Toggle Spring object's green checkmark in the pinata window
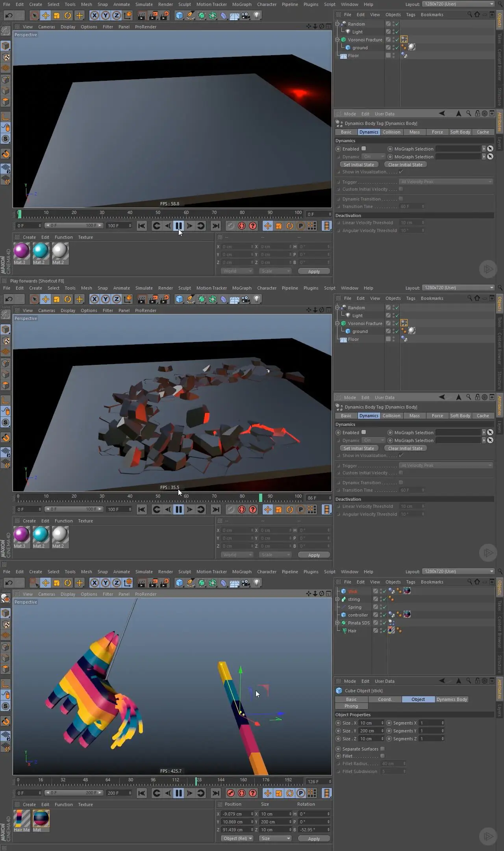504x851 pixels. pyautogui.click(x=384, y=607)
